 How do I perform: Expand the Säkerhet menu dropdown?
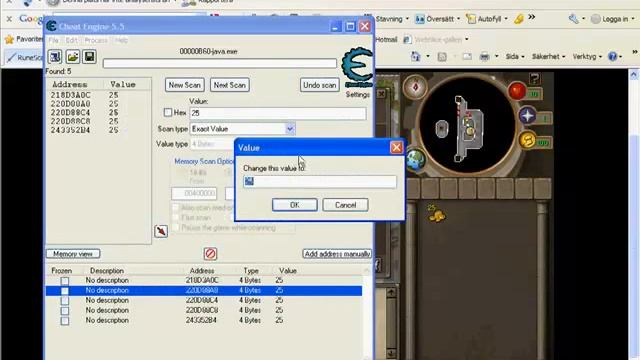pos(563,57)
